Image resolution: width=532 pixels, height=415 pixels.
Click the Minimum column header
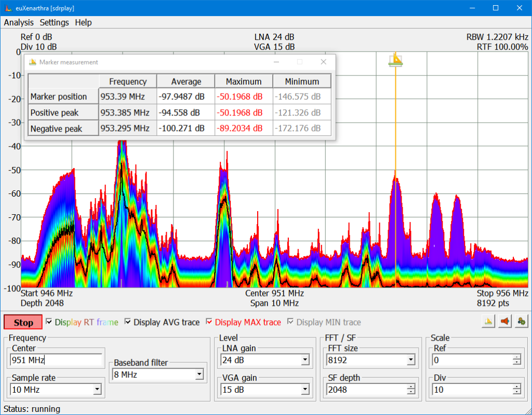coord(302,82)
